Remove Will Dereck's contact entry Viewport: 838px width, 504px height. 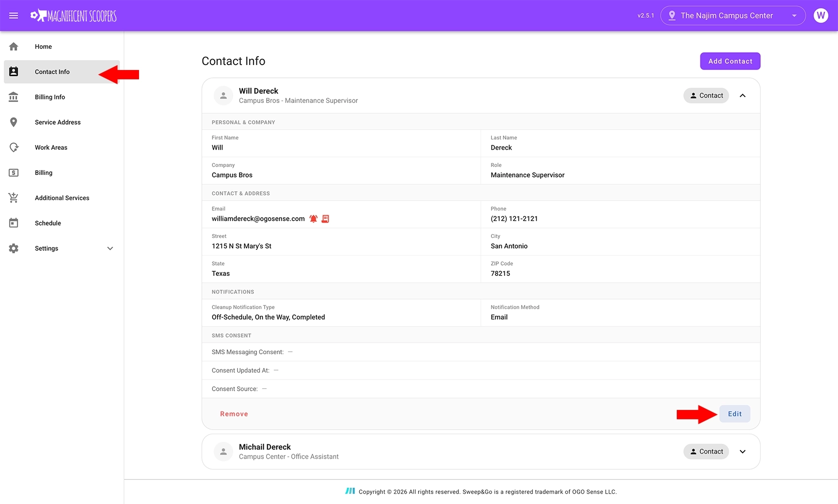click(234, 414)
